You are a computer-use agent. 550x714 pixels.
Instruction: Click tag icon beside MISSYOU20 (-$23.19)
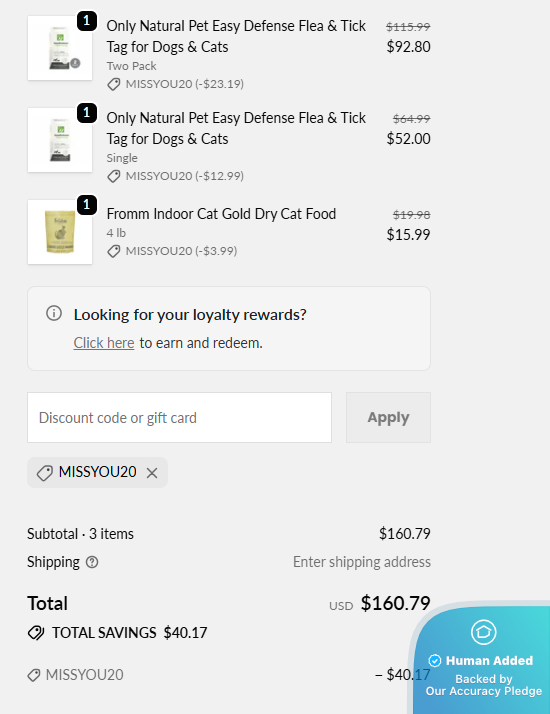point(113,84)
